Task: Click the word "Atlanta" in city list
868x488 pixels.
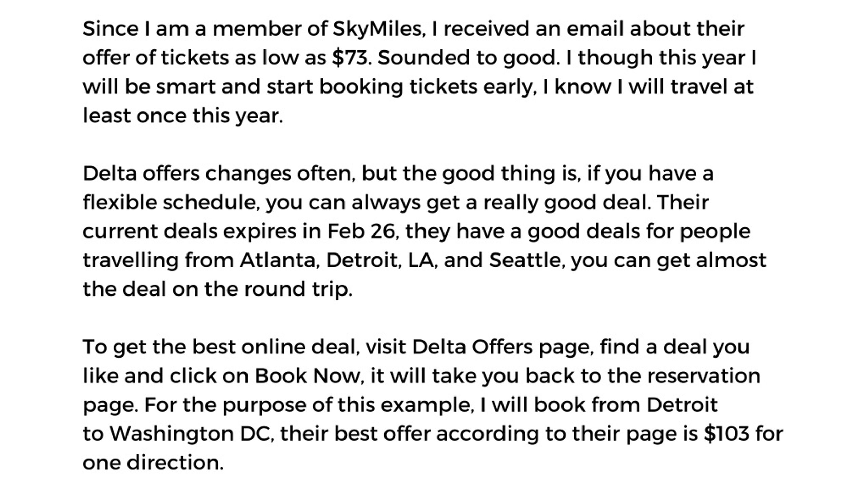Action: 278,261
